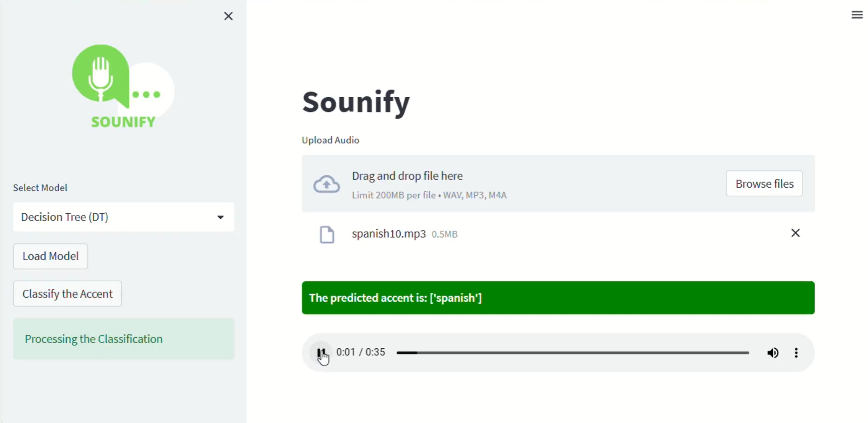Pause the audio playback
Screen dimensions: 868x423
pos(321,353)
